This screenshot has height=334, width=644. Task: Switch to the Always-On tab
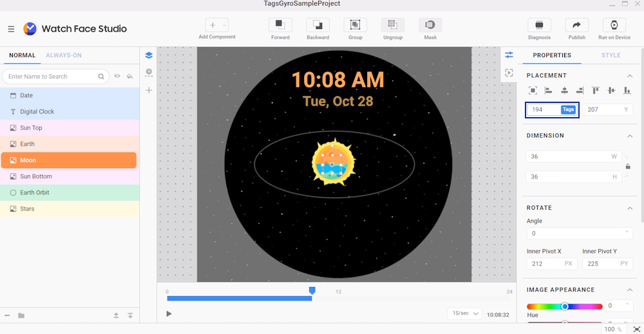64,55
